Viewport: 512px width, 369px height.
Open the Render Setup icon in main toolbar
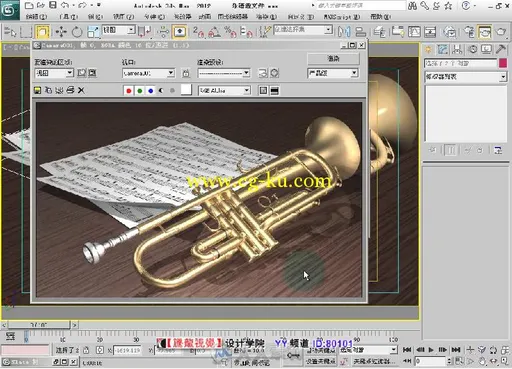click(469, 32)
